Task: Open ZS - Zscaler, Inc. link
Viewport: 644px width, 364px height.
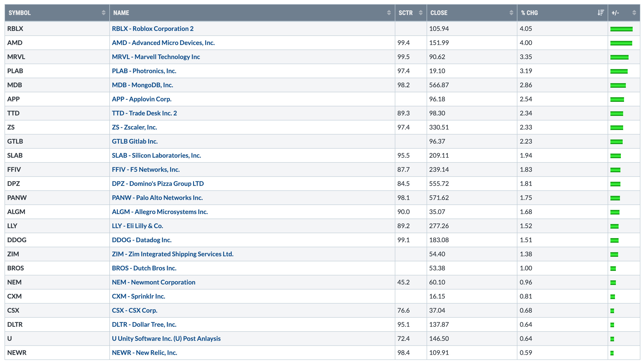Action: click(134, 127)
